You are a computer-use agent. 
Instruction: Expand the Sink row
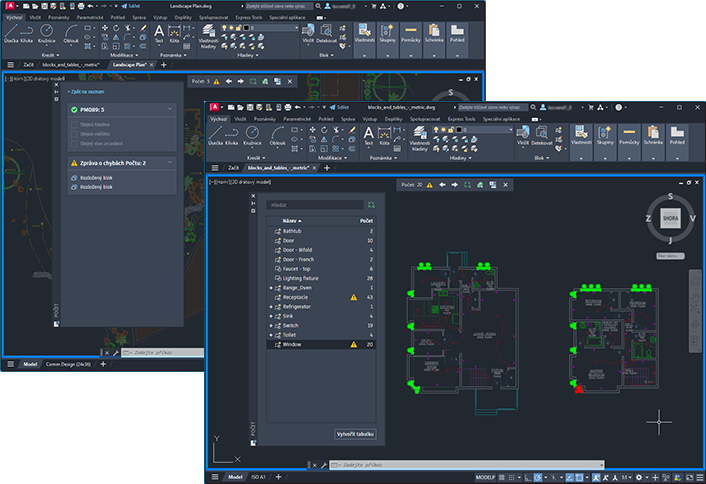(271, 316)
